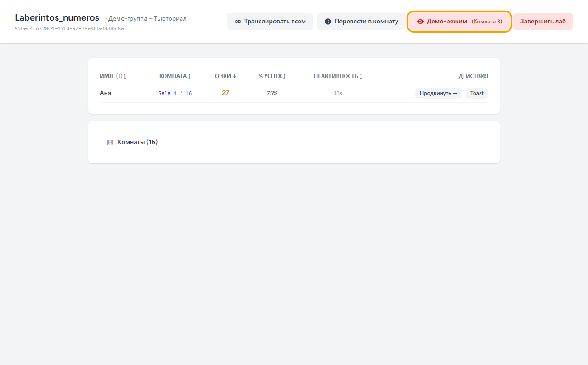588x365 pixels.
Task: Click the round icon on Перевести в комнату
Action: pyautogui.click(x=328, y=22)
